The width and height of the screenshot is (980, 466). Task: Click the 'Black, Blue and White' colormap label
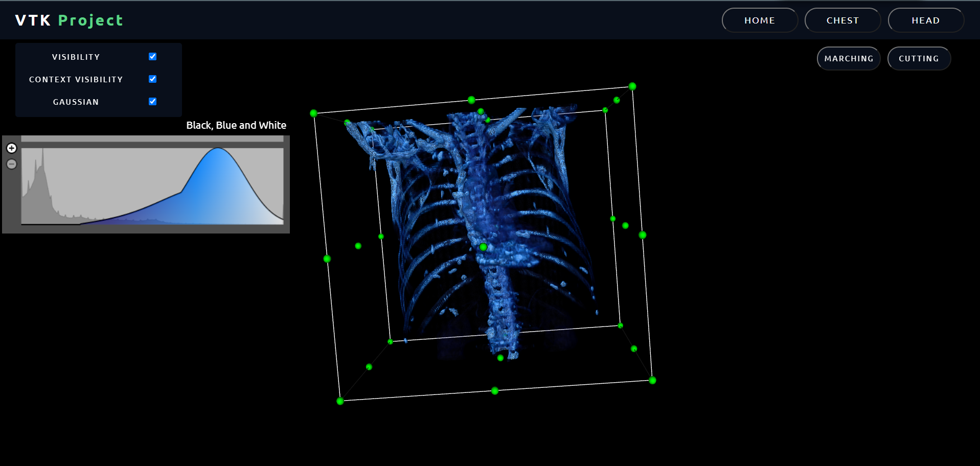(236, 125)
